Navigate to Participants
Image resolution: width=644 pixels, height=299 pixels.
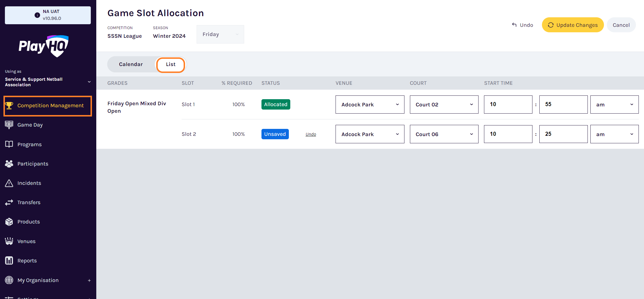tap(33, 164)
